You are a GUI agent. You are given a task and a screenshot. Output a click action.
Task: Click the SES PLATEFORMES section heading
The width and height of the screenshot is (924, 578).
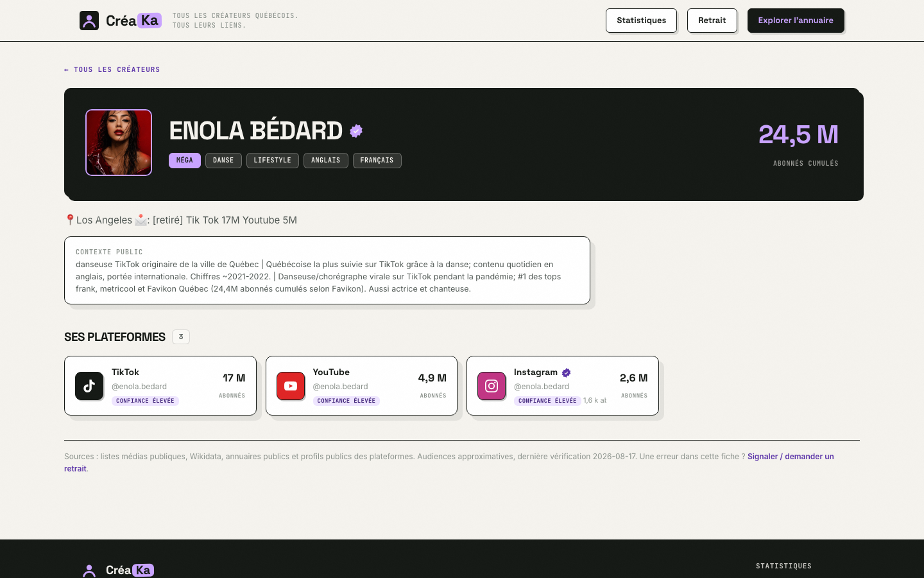[x=115, y=337]
